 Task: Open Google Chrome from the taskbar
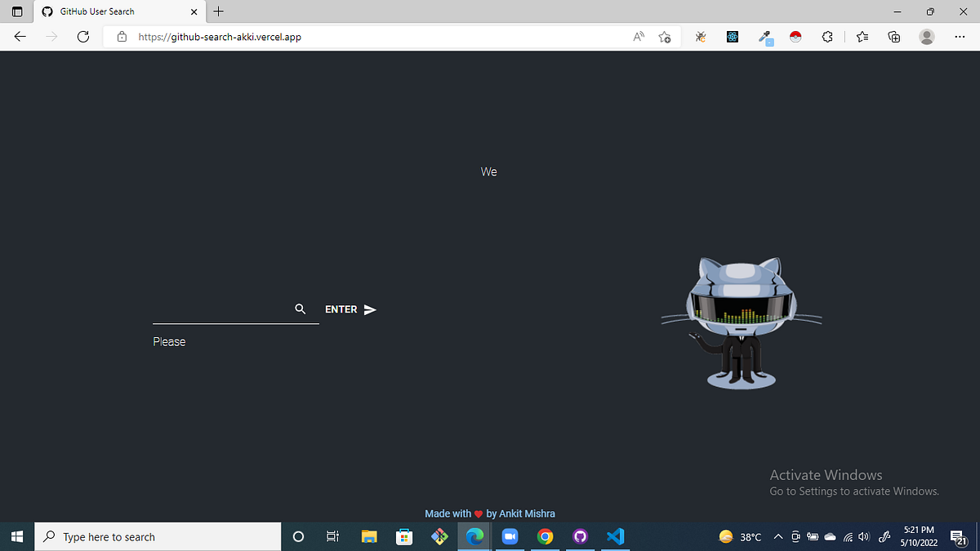tap(546, 536)
